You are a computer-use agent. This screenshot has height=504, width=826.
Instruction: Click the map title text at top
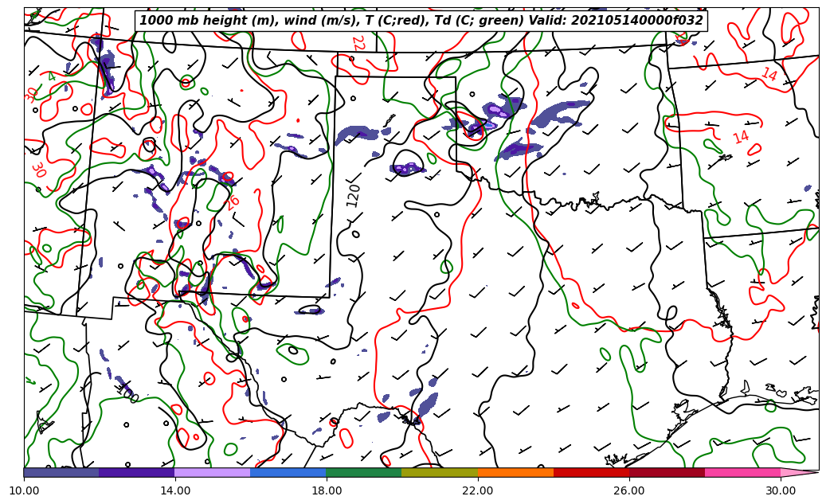(421, 21)
